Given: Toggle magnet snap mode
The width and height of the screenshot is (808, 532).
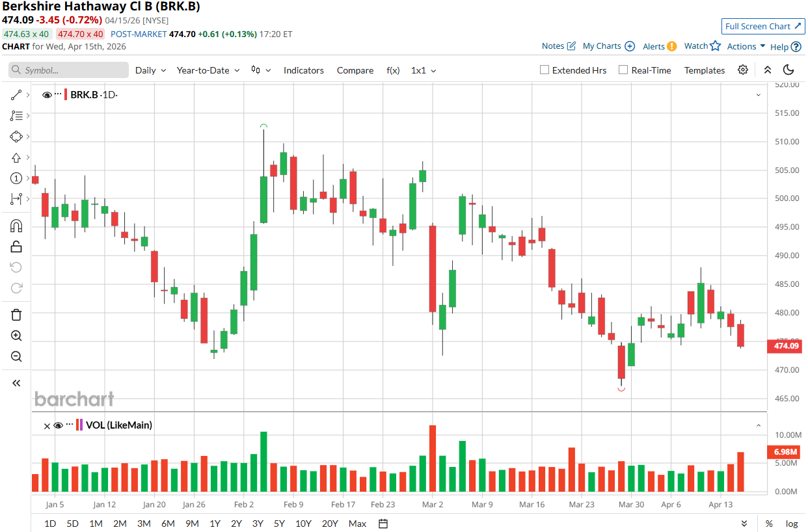Looking at the screenshot, I should [16, 226].
